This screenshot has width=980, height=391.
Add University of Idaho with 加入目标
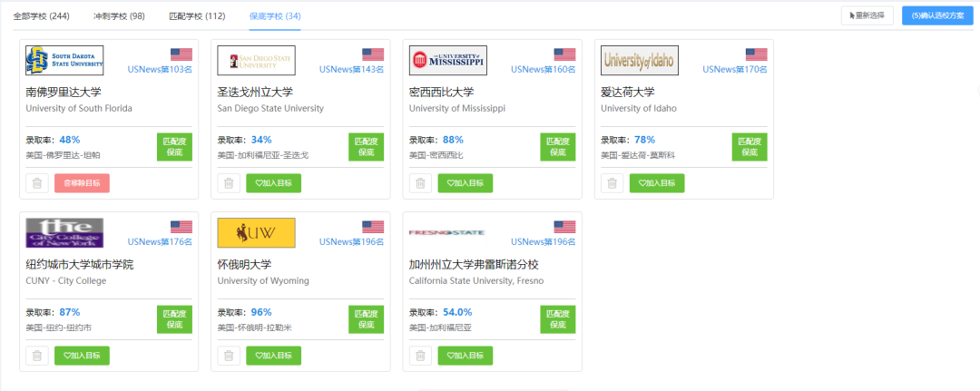click(x=657, y=183)
